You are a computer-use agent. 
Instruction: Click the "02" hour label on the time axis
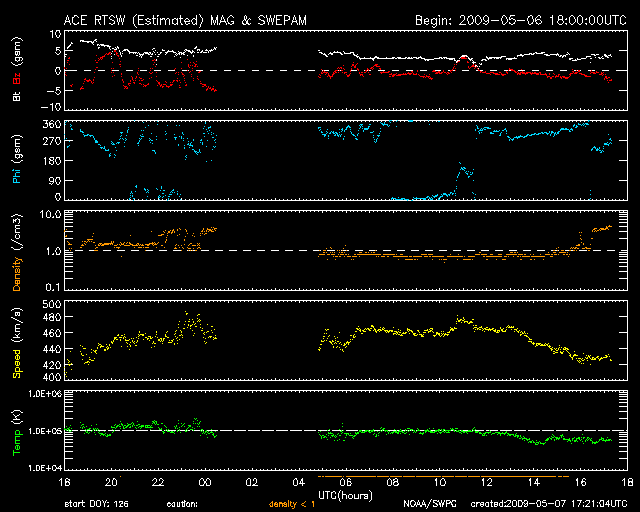(252, 482)
